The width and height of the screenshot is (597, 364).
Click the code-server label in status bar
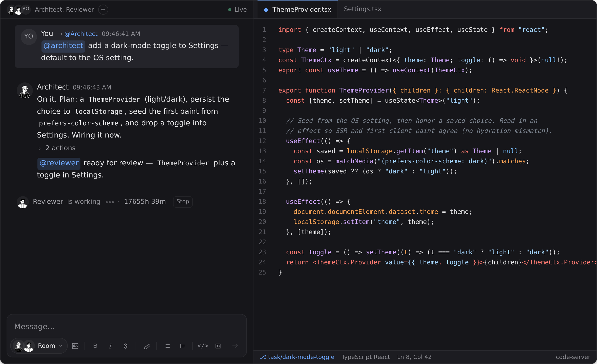point(573,357)
